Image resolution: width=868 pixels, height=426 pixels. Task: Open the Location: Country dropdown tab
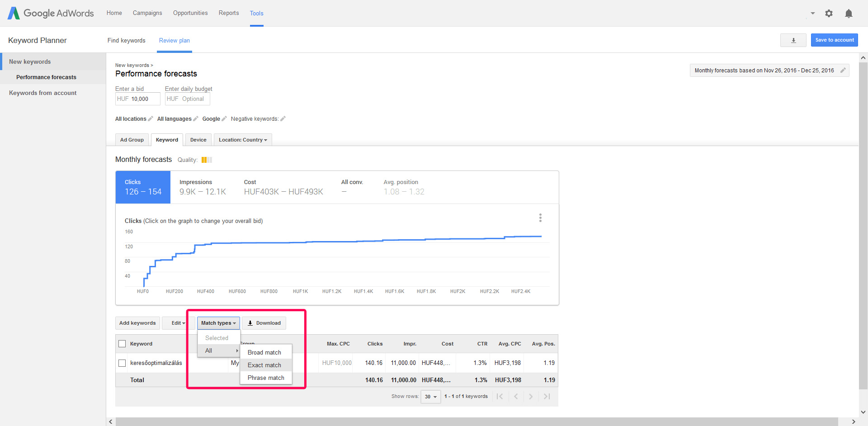point(243,140)
